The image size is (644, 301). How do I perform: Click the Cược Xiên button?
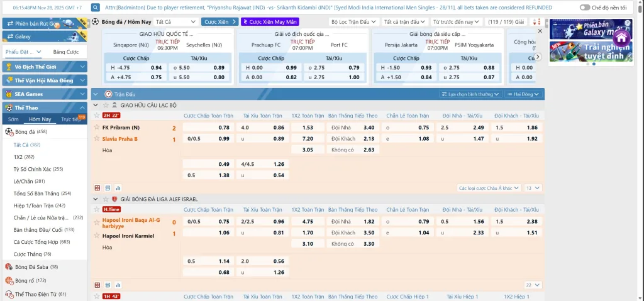click(219, 21)
